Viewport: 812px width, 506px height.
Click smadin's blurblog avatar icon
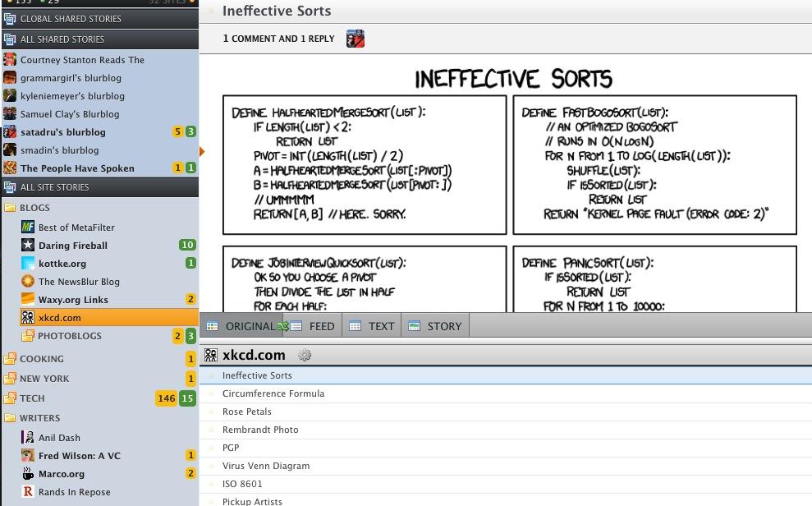click(x=10, y=150)
